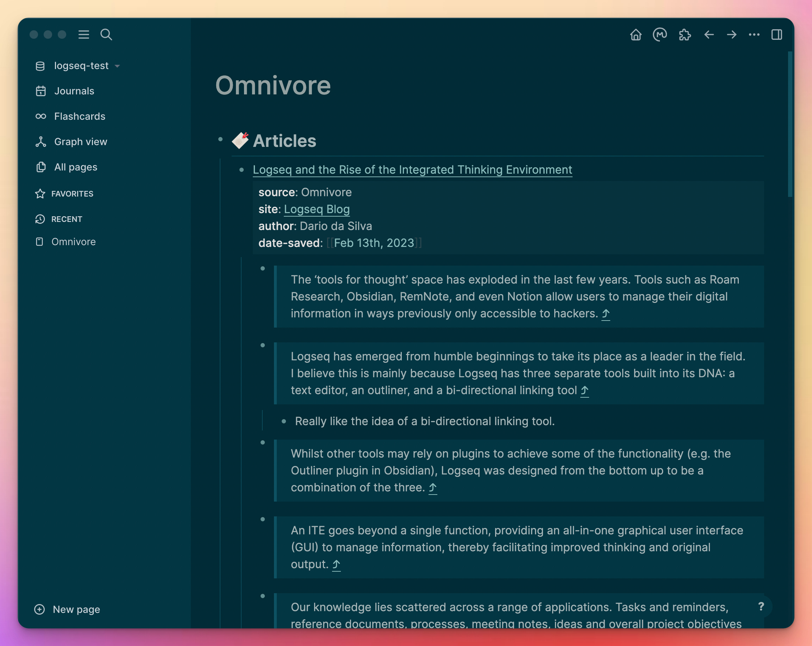Click the database icon beside logseq-test
This screenshot has width=812, height=646.
[40, 66]
